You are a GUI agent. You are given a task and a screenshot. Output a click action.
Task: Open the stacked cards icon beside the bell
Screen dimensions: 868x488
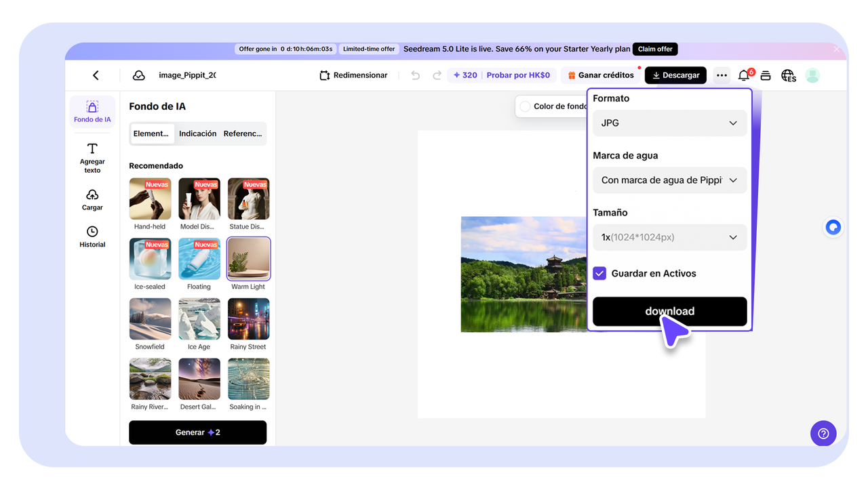(x=766, y=75)
